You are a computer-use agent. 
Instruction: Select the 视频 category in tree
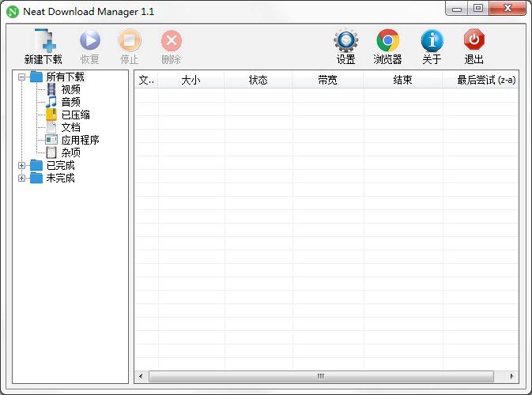point(70,90)
